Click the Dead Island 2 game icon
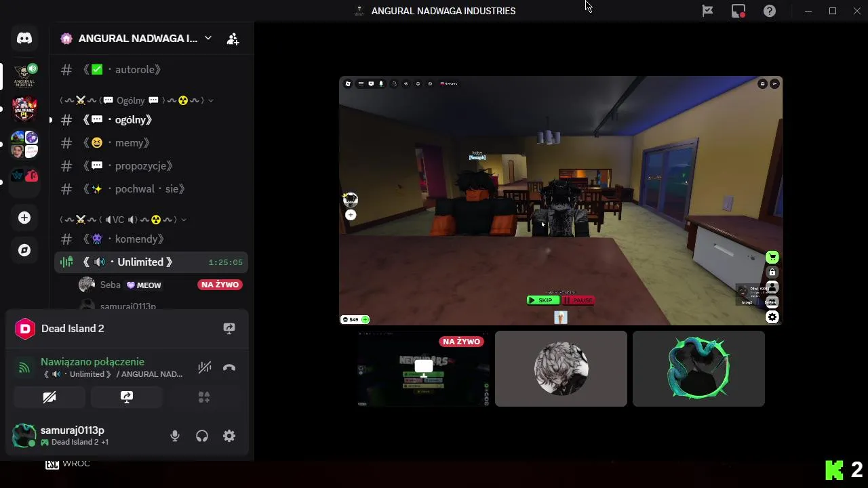The image size is (868, 488). (x=25, y=329)
